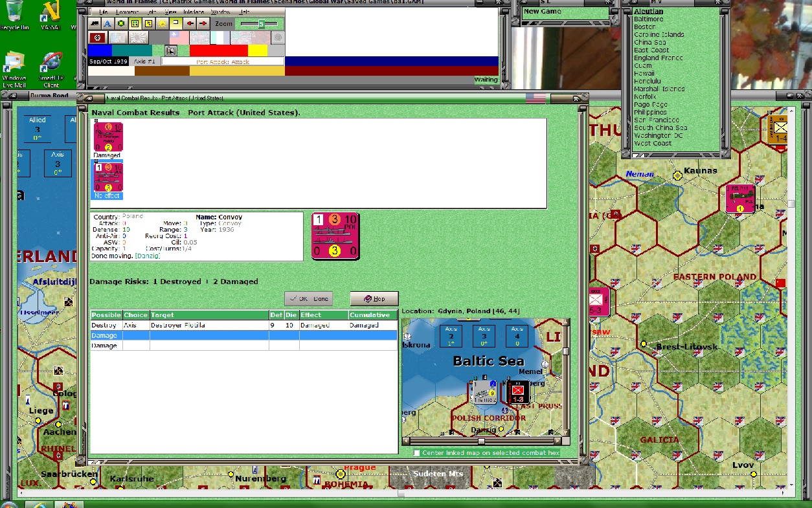Click the Danzig link in unit details

[148, 256]
